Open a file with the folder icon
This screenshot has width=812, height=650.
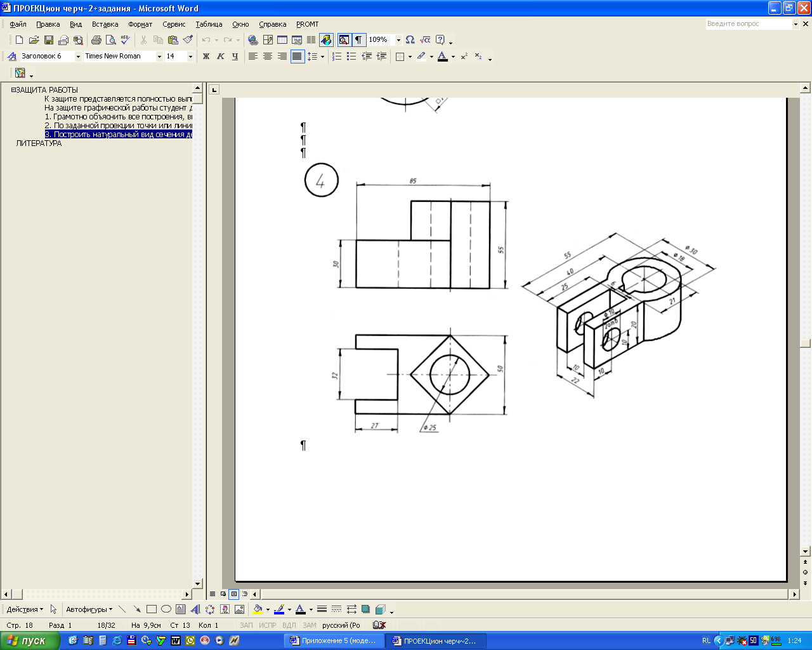coord(34,40)
